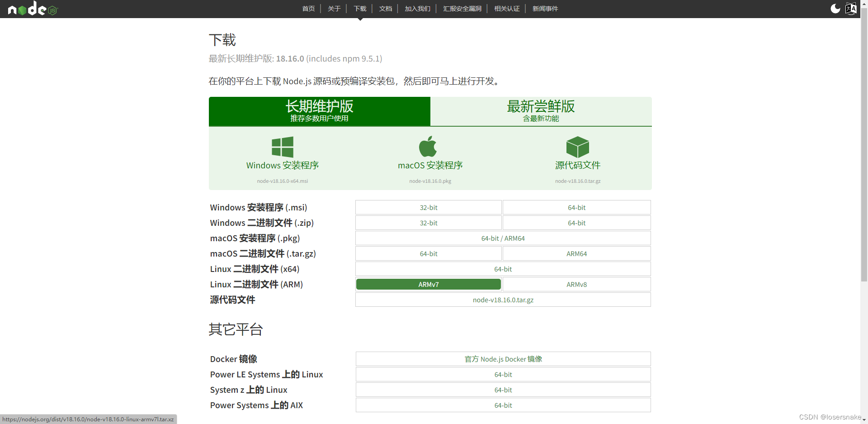Click Docker 镜像 row label
This screenshot has width=868, height=424.
(x=233, y=359)
